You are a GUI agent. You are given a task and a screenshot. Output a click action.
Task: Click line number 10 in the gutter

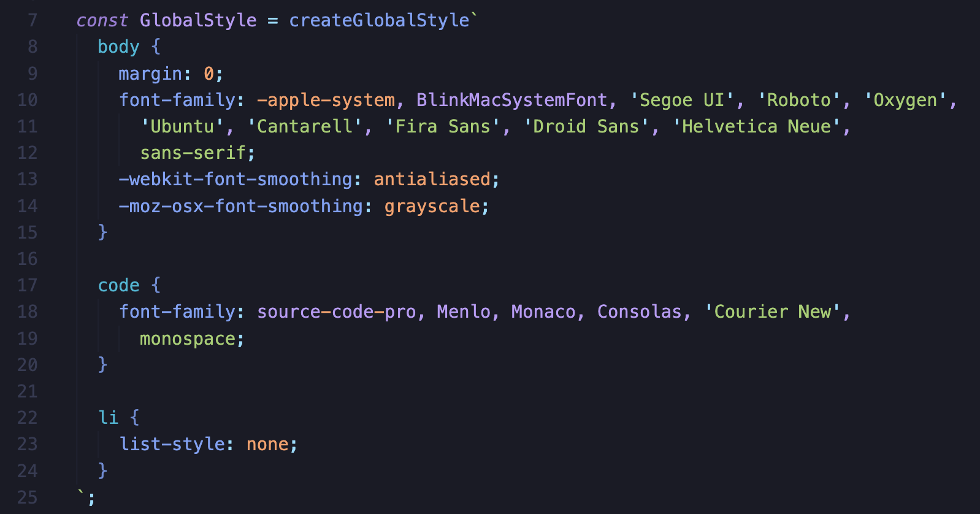(x=28, y=100)
